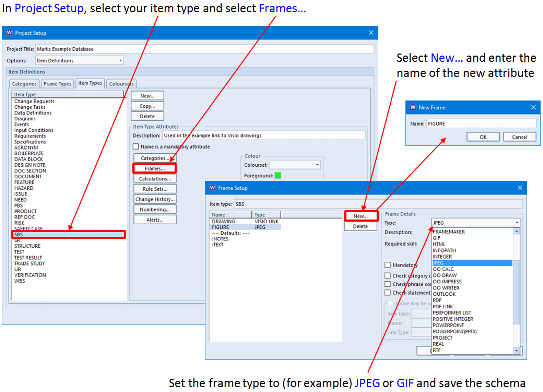Select the DRAWING frame row
This screenshot has height=392, width=543.
[245, 221]
